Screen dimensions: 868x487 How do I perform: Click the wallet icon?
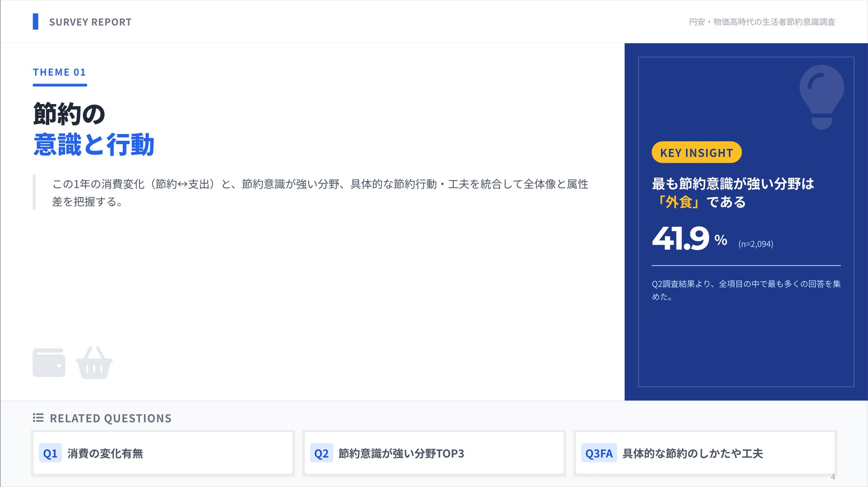[49, 362]
